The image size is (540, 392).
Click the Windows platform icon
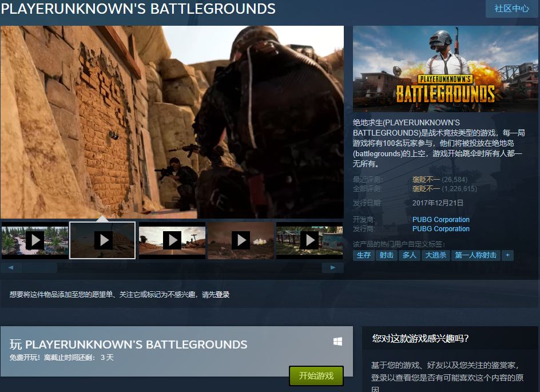pyautogui.click(x=337, y=342)
